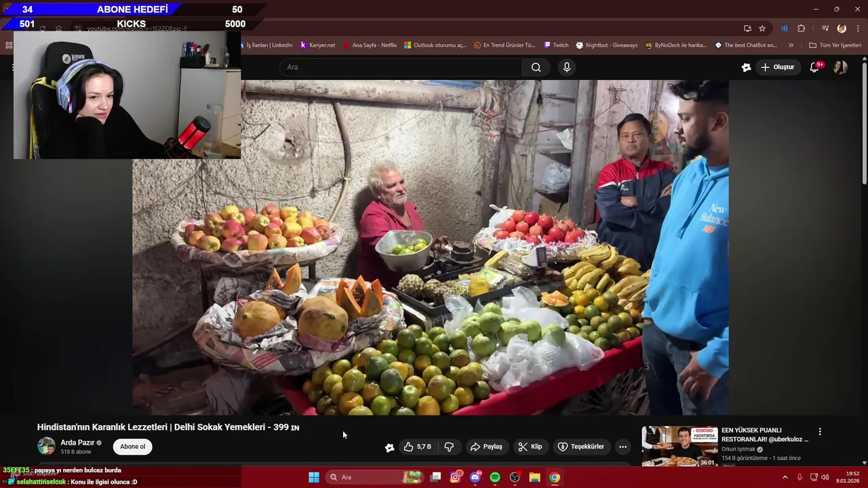Share the video via Paylaş
The image size is (868, 488).
tap(486, 447)
